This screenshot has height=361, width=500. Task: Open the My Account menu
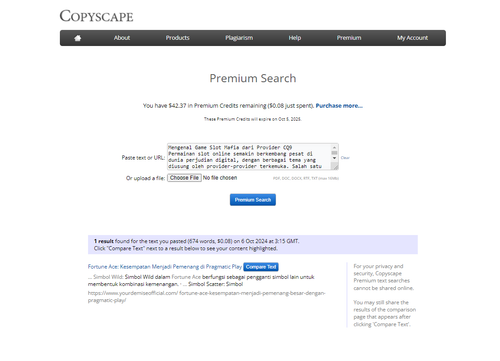[412, 38]
